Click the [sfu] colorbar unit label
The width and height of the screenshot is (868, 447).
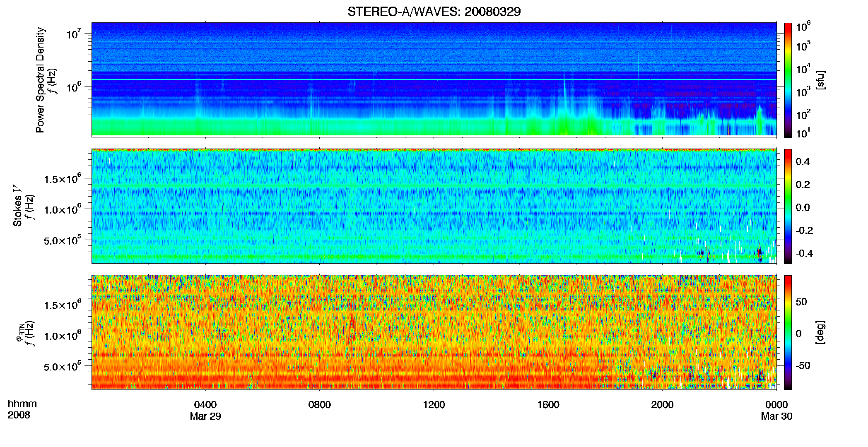click(x=820, y=80)
